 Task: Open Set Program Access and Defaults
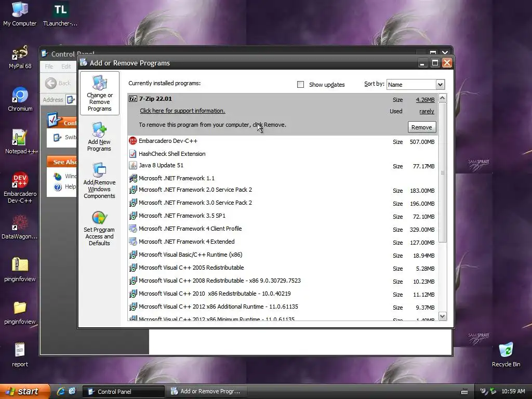[x=99, y=228]
